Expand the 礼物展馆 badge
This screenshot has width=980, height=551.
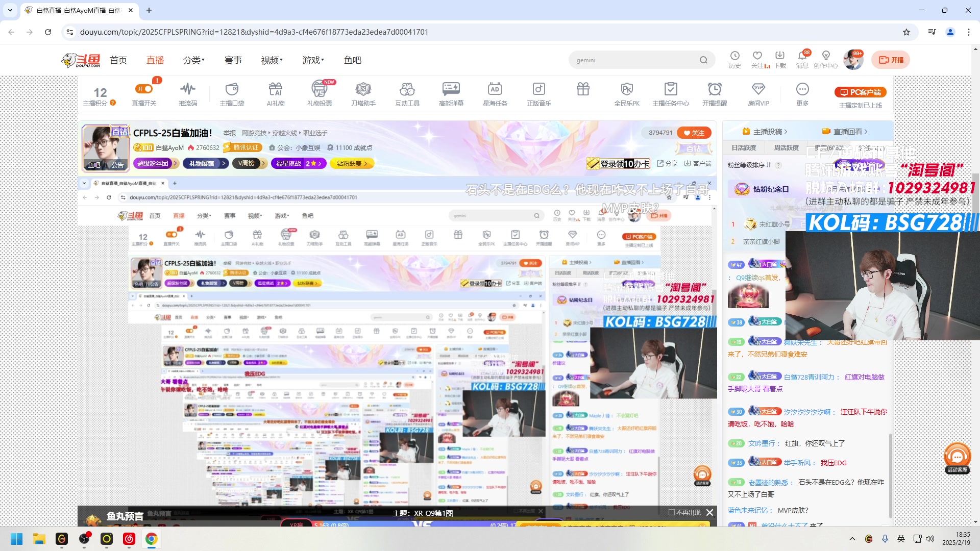pyautogui.click(x=205, y=163)
